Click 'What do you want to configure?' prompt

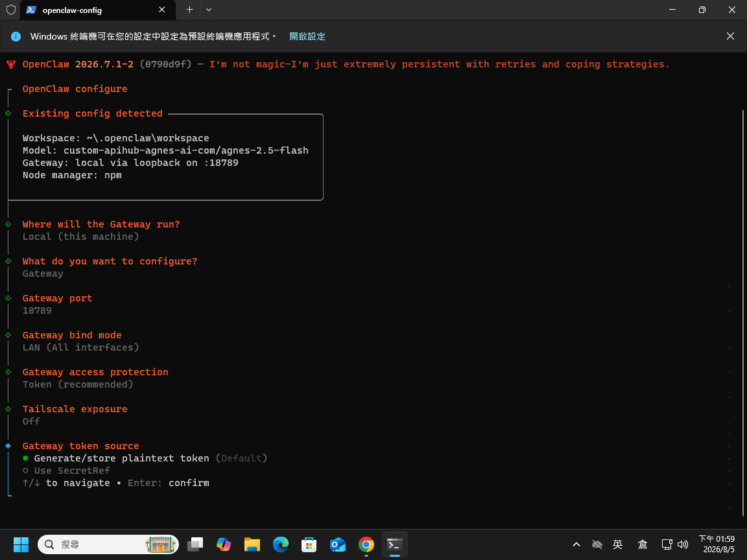[x=110, y=261]
